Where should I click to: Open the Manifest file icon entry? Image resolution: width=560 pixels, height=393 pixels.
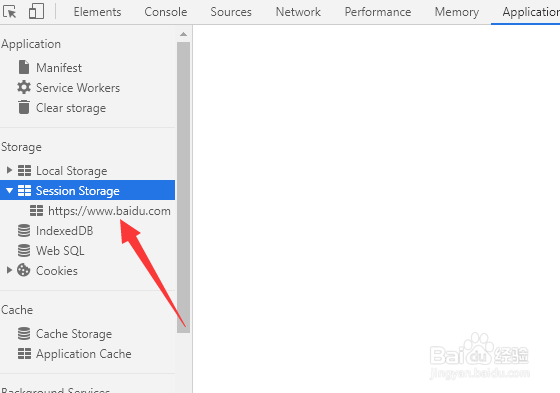click(24, 67)
